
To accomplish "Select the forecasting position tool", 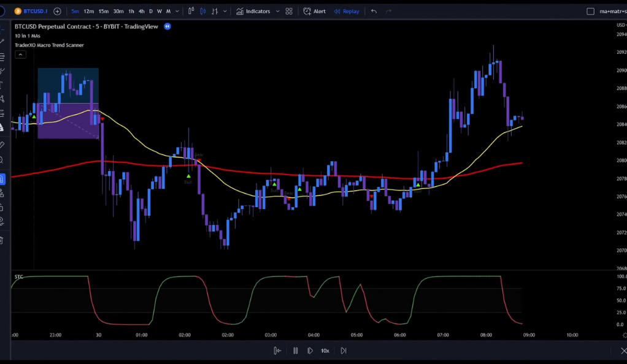I will (x=2, y=113).
